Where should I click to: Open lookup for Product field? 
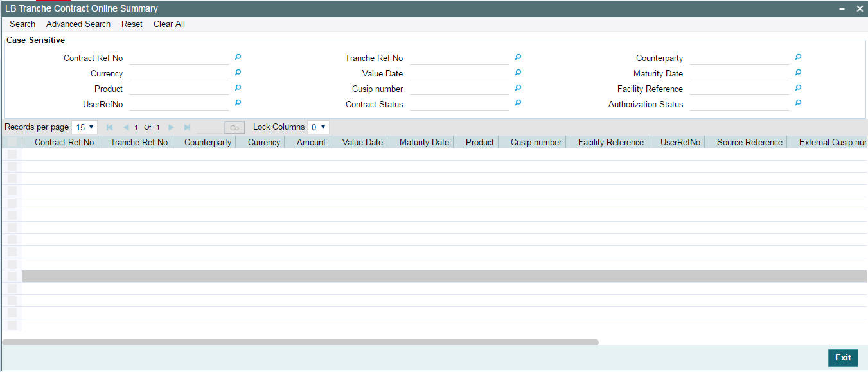click(x=238, y=88)
